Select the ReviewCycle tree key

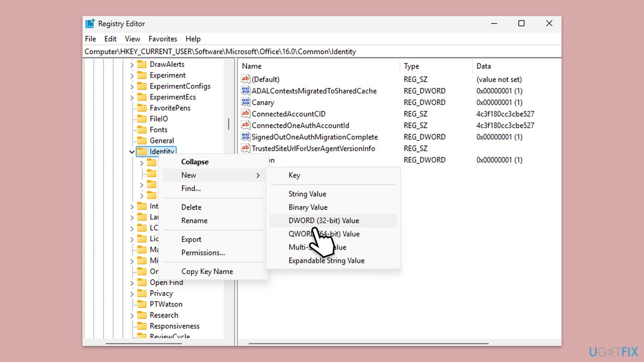tap(170, 336)
